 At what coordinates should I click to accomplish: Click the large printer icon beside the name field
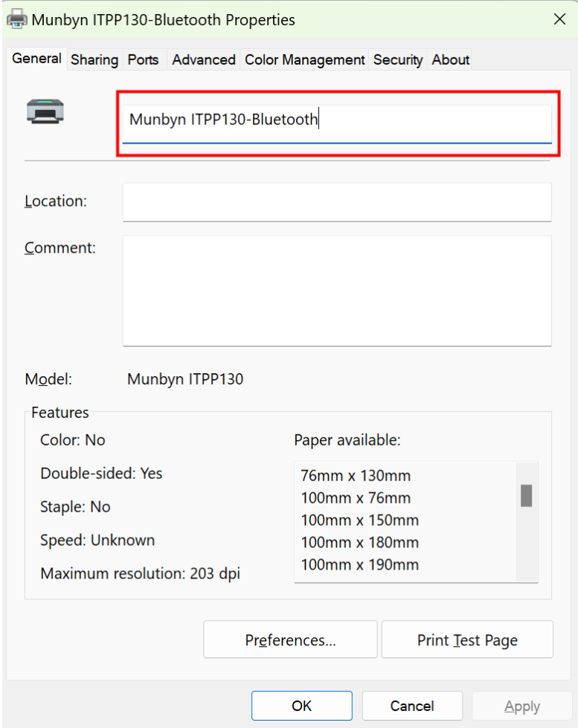coord(45,112)
